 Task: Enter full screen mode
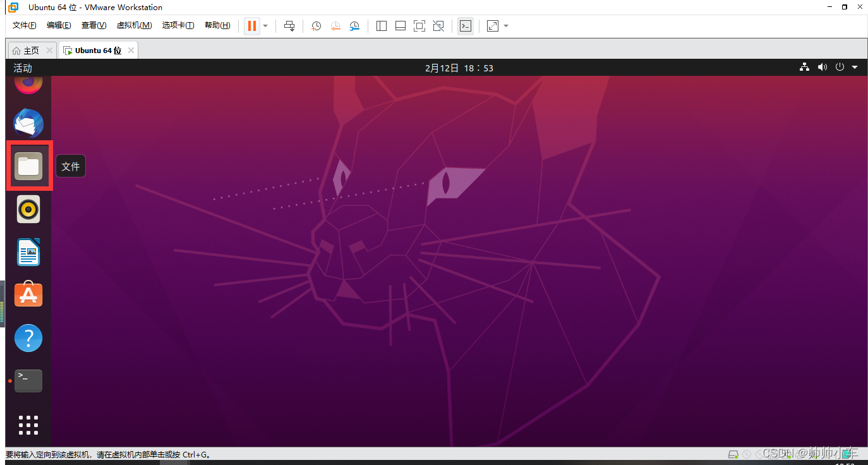pos(419,26)
